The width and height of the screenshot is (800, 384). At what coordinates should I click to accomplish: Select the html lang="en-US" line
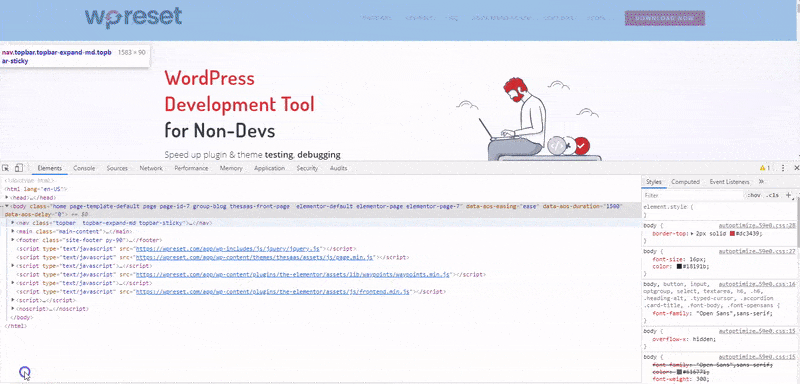pos(37,189)
